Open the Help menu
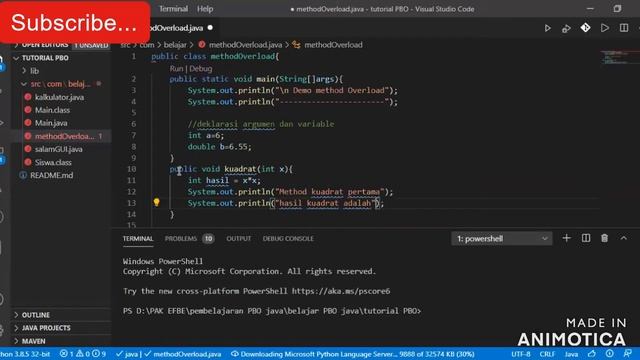Image resolution: width=640 pixels, height=360 pixels. (205, 9)
